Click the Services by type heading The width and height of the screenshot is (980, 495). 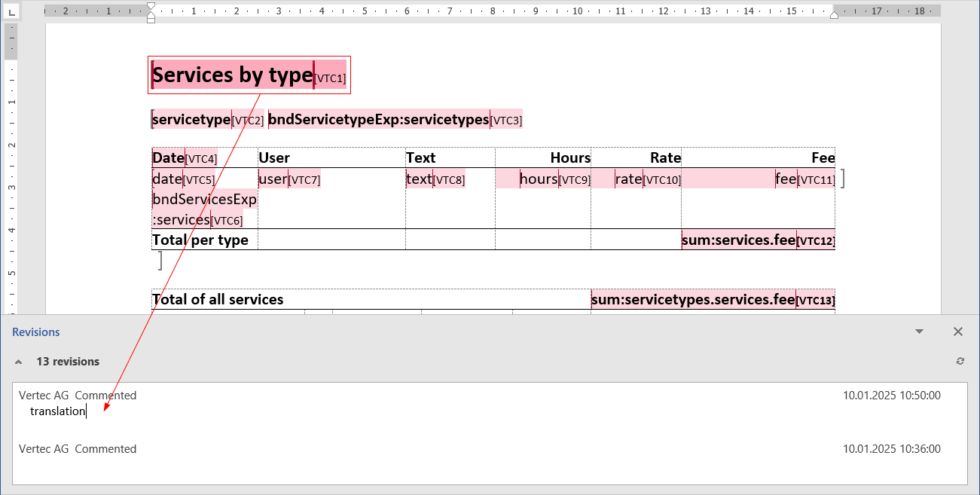[x=232, y=75]
